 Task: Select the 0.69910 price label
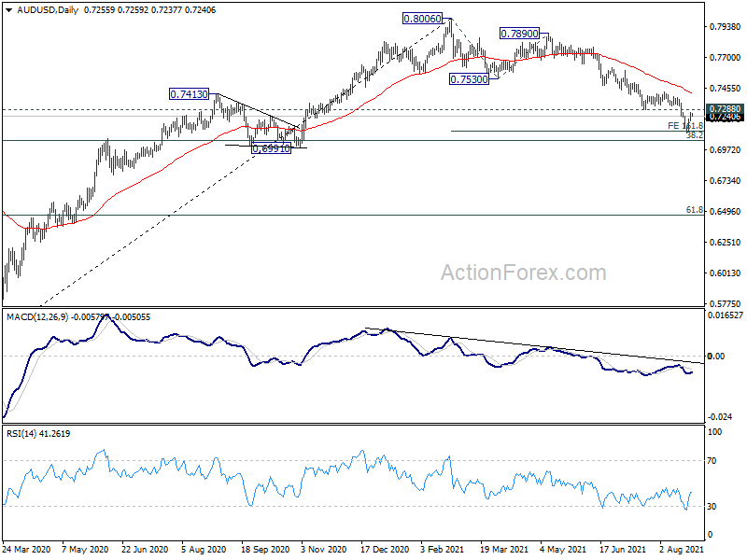271,148
